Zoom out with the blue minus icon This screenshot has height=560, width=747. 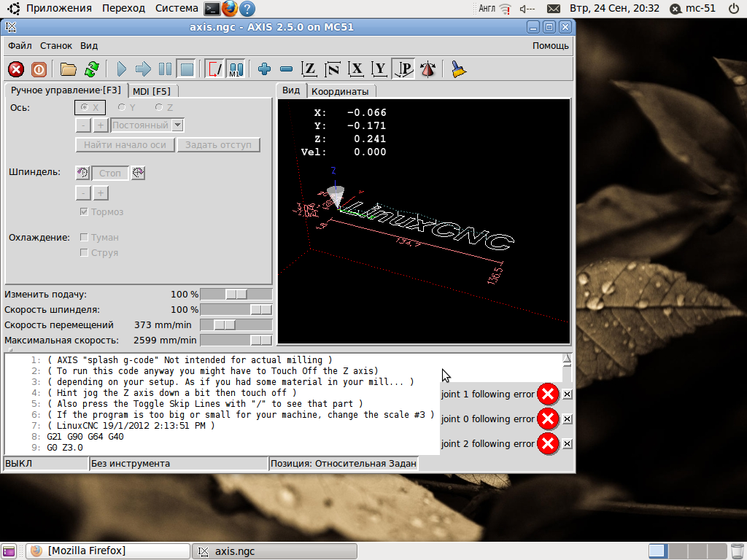(x=286, y=69)
